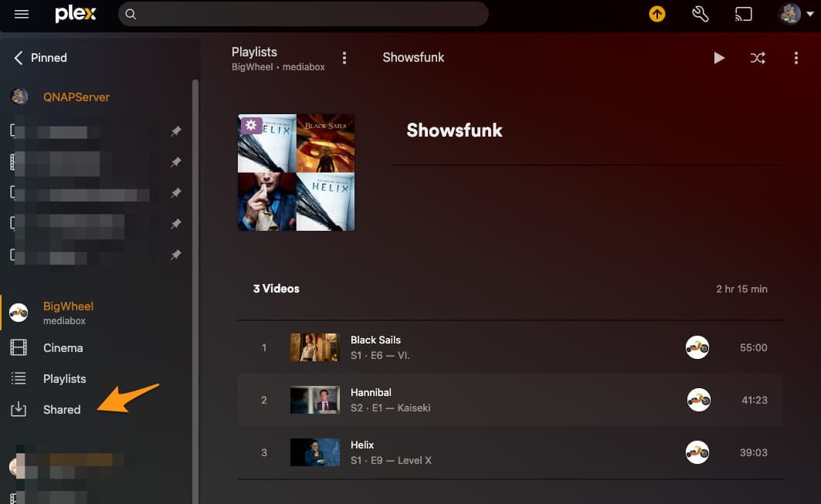Viewport: 821px width, 504px height.
Task: Toggle the pin on the bottom pinned library
Action: point(175,255)
